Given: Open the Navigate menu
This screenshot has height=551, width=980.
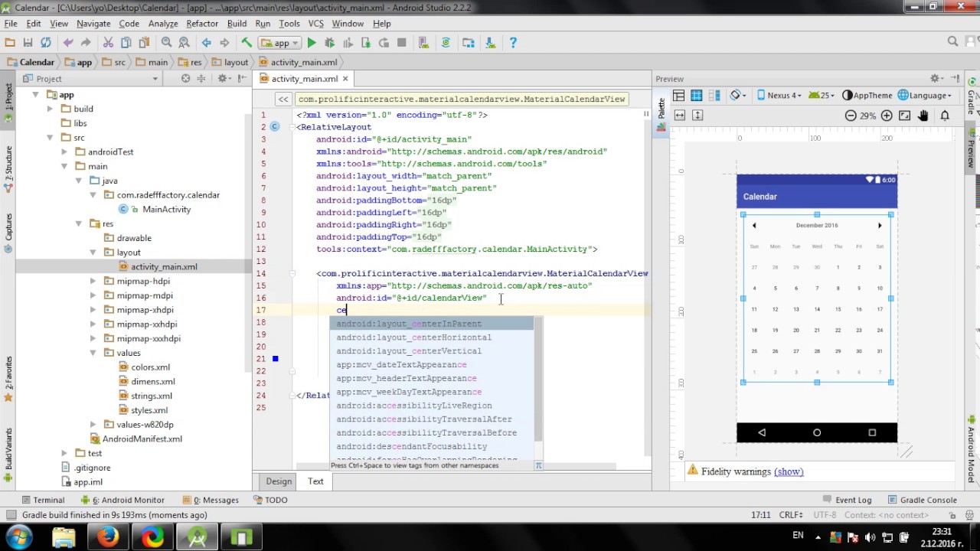Looking at the screenshot, I should click(93, 24).
